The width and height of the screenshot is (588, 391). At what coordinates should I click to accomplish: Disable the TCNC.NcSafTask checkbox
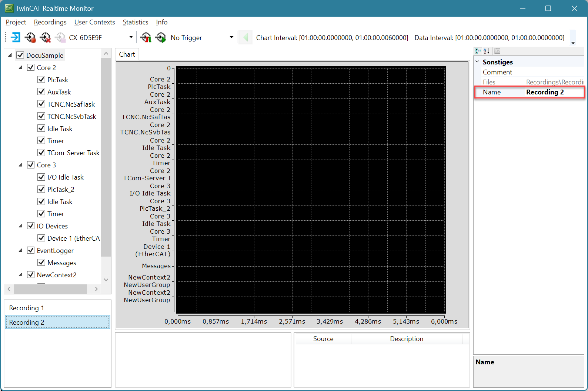(41, 104)
